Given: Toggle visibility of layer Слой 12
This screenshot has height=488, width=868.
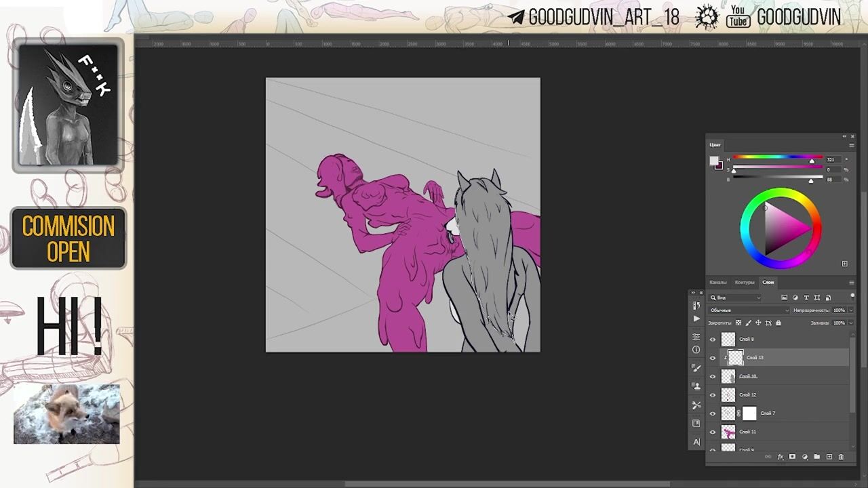Looking at the screenshot, I should [713, 395].
